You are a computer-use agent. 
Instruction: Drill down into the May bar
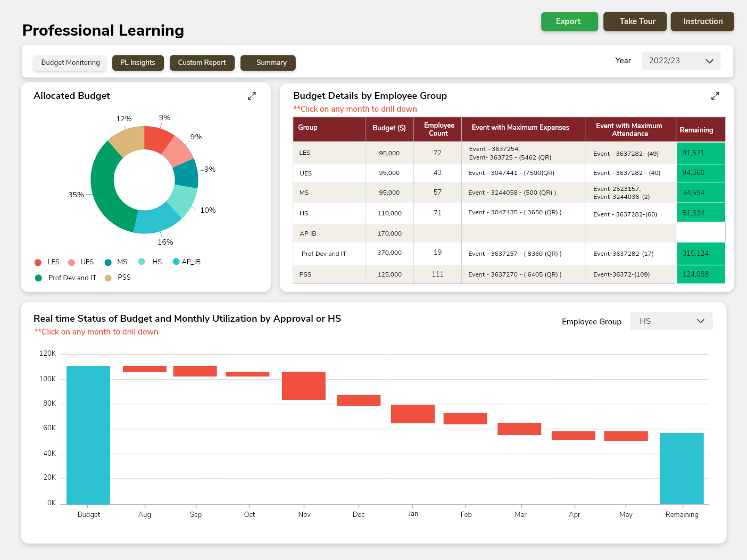pyautogui.click(x=626, y=436)
